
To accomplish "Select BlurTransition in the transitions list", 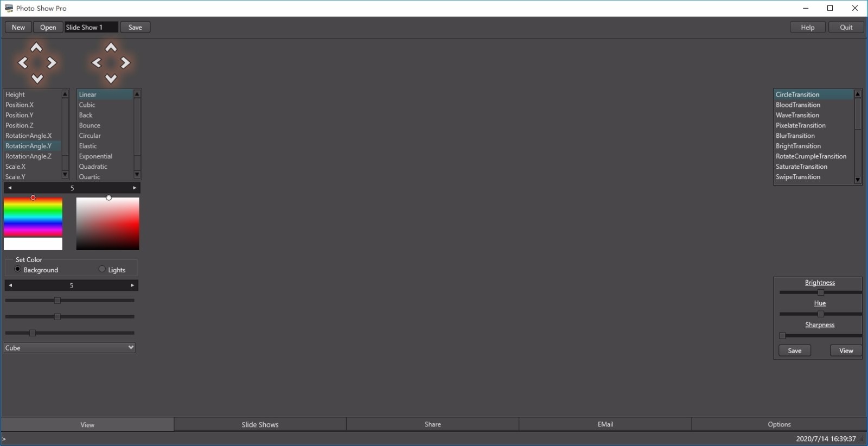I will click(795, 136).
